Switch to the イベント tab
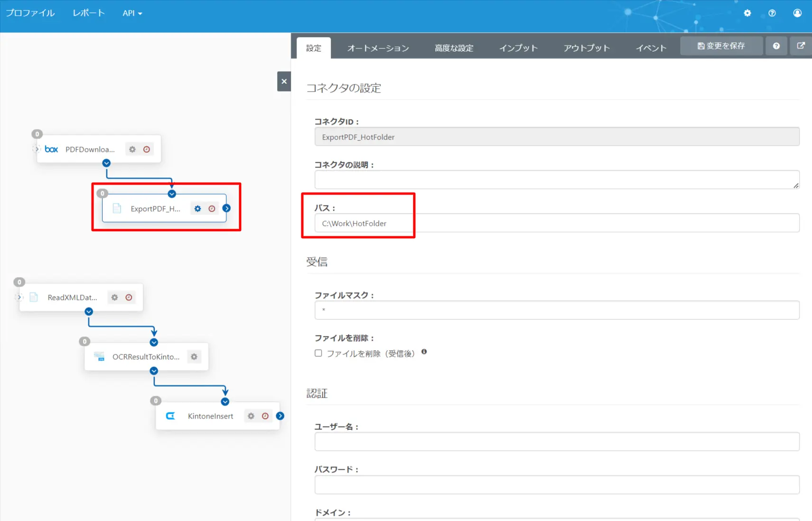Viewport: 812px width, 521px height. point(651,48)
